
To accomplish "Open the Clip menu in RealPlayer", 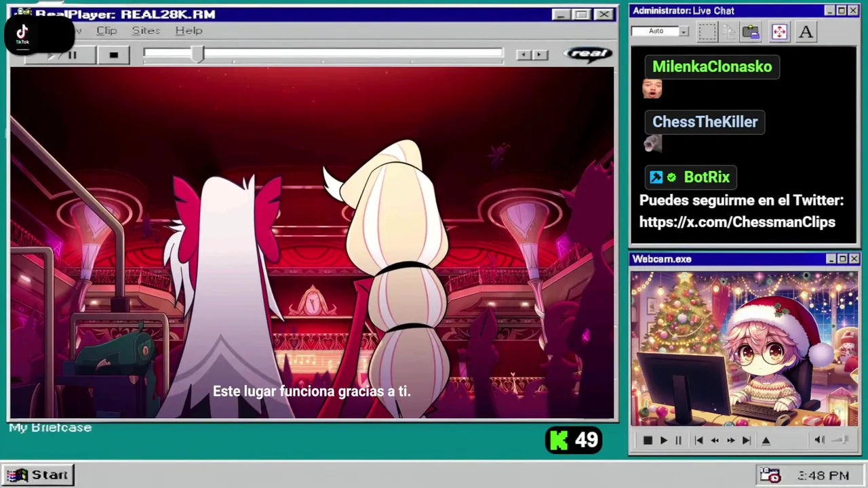I will click(106, 30).
